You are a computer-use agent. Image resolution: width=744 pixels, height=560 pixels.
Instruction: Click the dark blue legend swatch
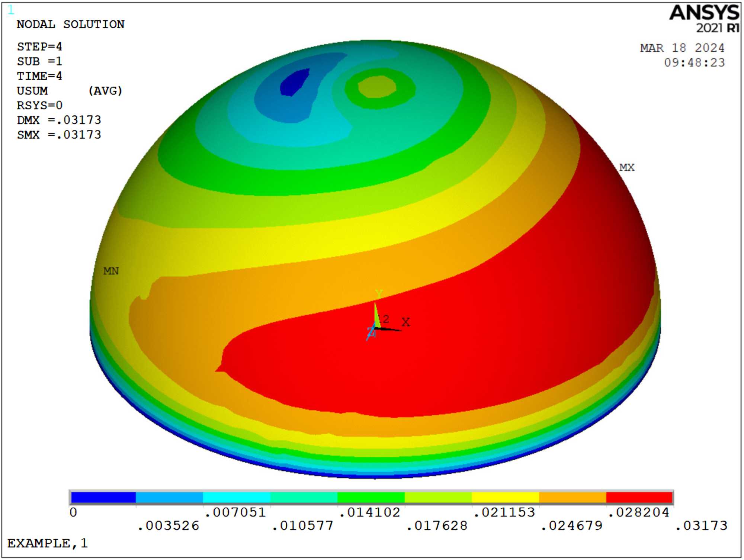(103, 498)
